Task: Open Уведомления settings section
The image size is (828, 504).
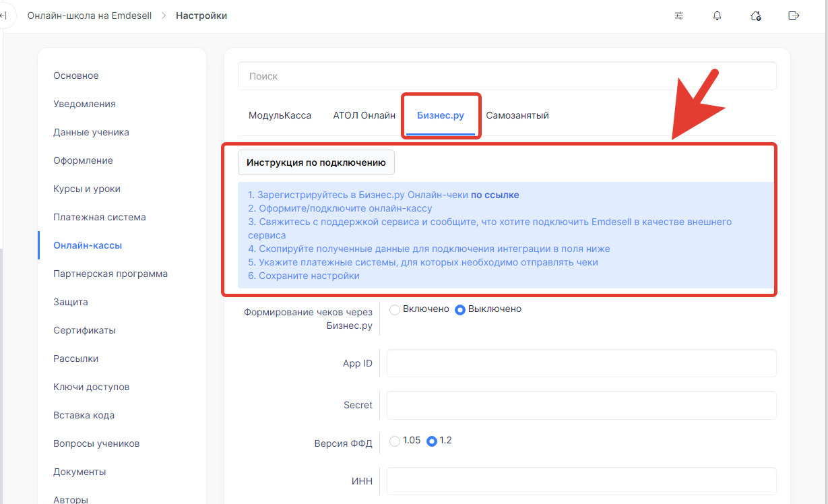Action: 84,104
